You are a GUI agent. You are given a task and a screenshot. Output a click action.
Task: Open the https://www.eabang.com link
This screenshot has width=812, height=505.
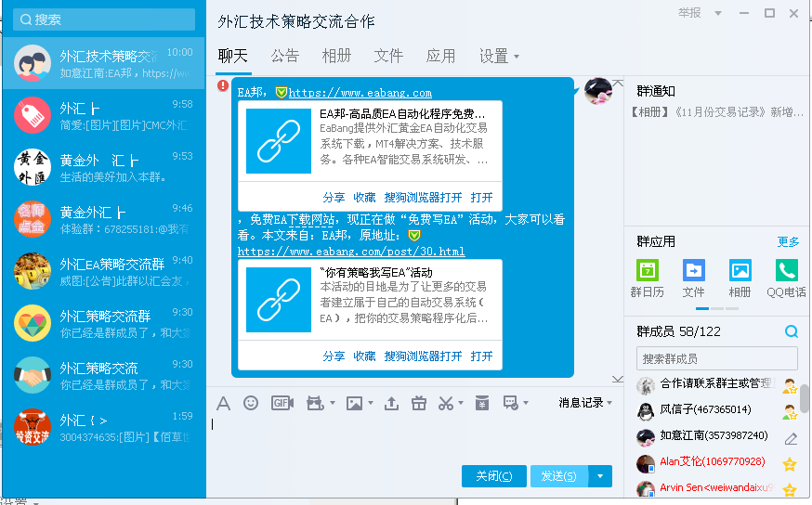pos(360,93)
